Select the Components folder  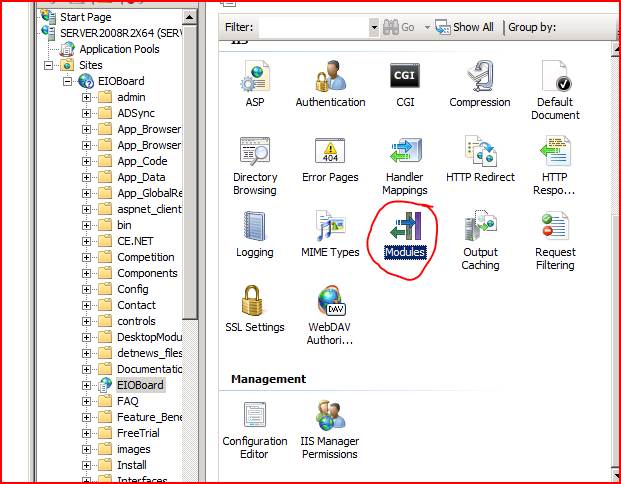pos(147,273)
